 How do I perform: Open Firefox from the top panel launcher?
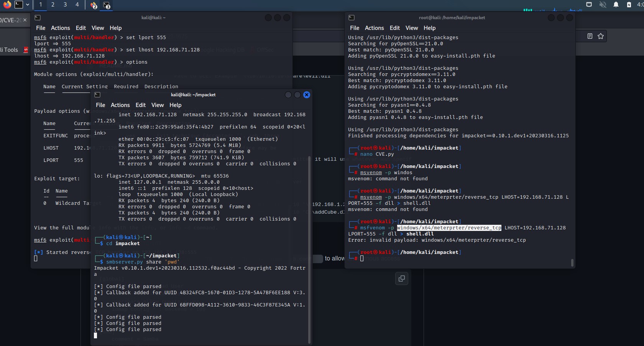click(x=7, y=5)
